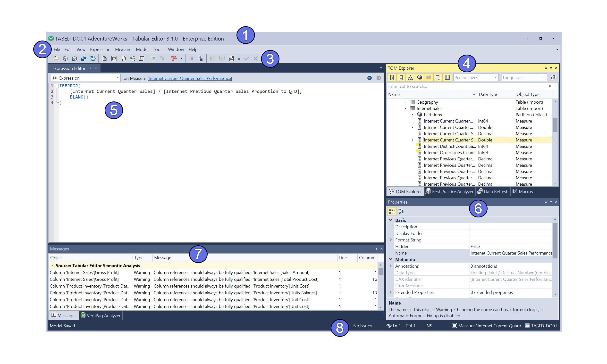Open the Languages dropdown
The height and width of the screenshot is (364, 607).
point(523,77)
